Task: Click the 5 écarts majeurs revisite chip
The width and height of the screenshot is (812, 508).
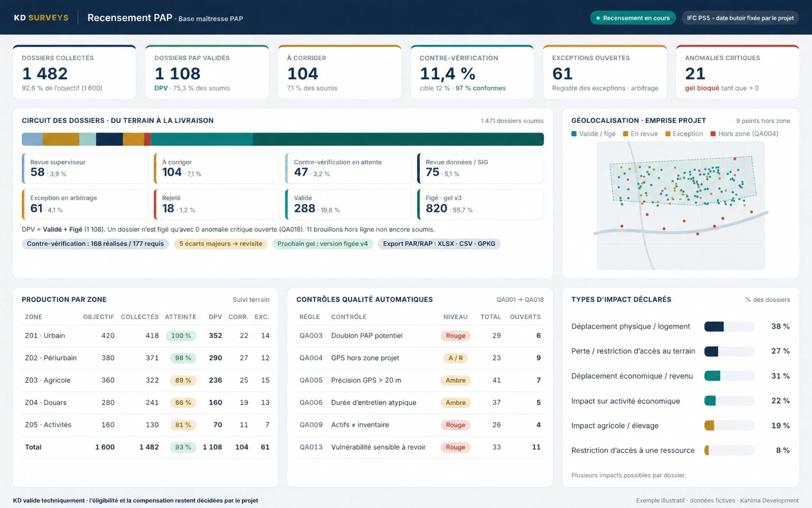Action: pos(221,244)
